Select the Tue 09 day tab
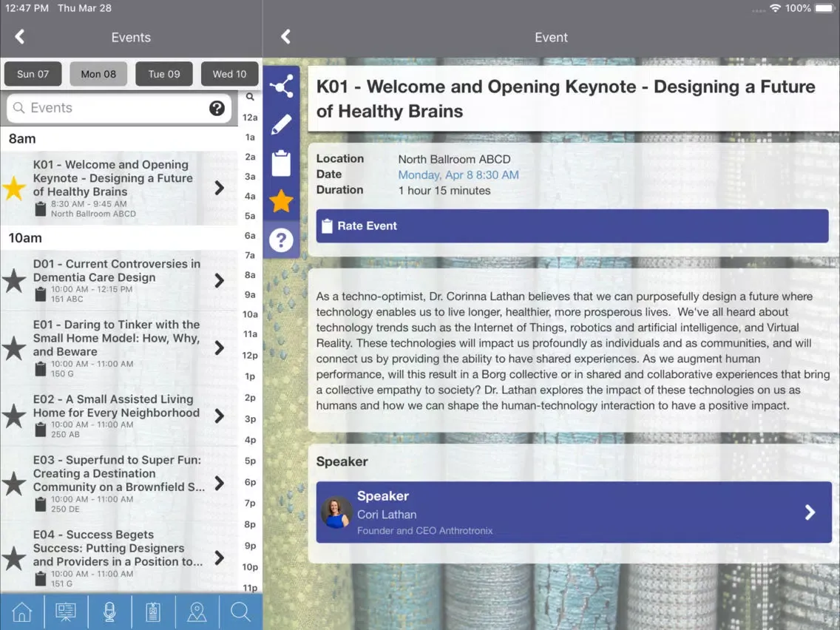The height and width of the screenshot is (630, 840). [164, 74]
